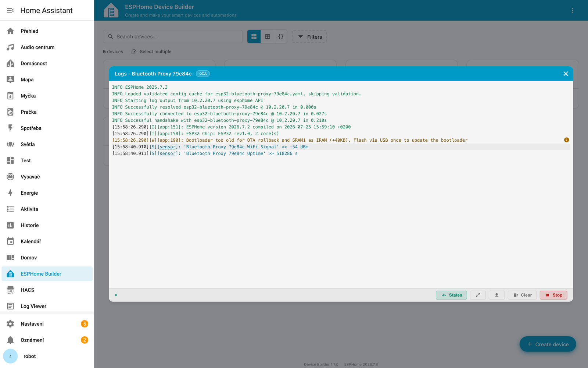Click the Test dashboard icon

coord(10,160)
